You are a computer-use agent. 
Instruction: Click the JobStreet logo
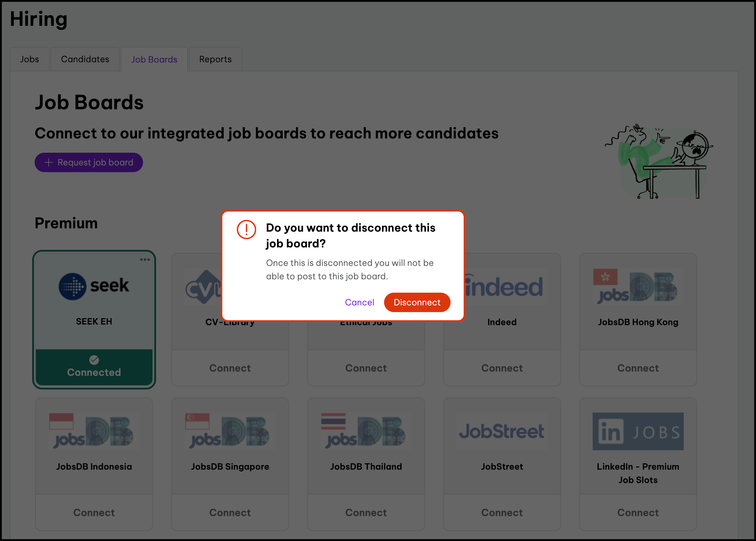click(502, 431)
